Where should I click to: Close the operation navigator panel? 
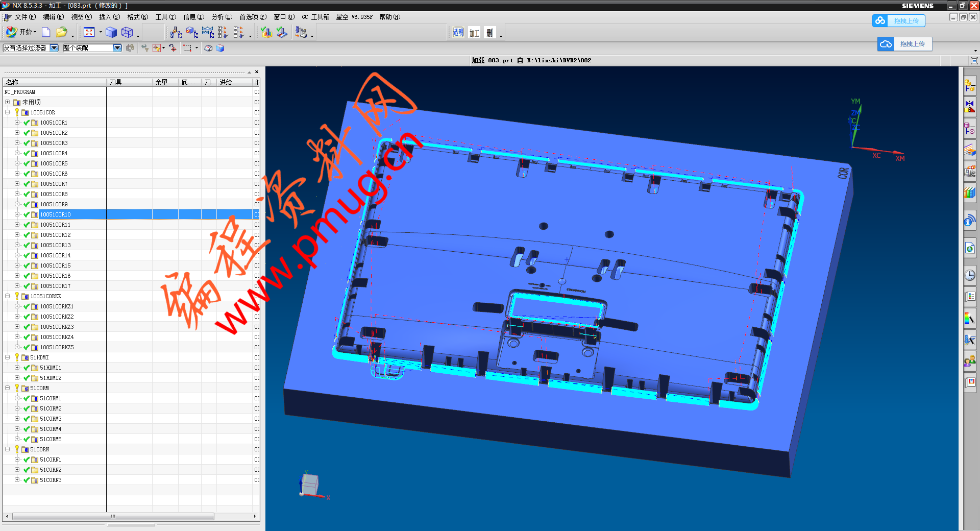click(x=257, y=72)
